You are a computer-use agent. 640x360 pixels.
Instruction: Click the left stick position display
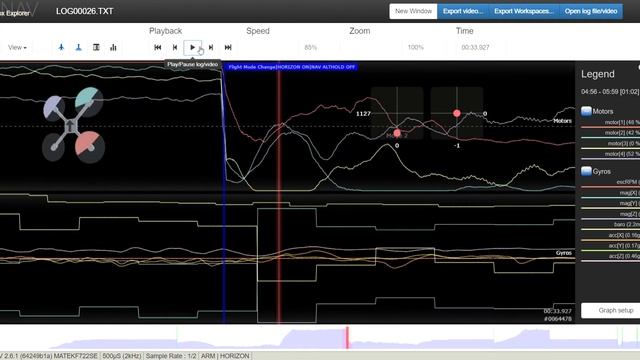point(397,113)
